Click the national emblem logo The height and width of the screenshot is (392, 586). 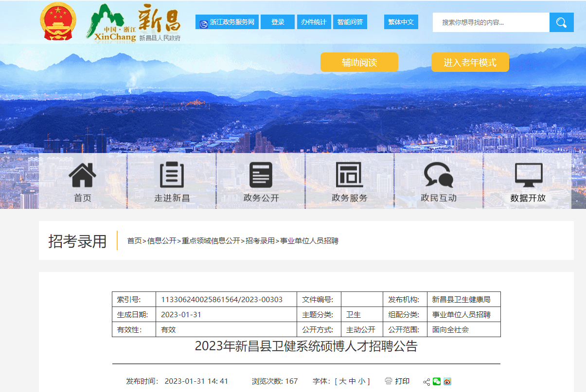(x=58, y=22)
